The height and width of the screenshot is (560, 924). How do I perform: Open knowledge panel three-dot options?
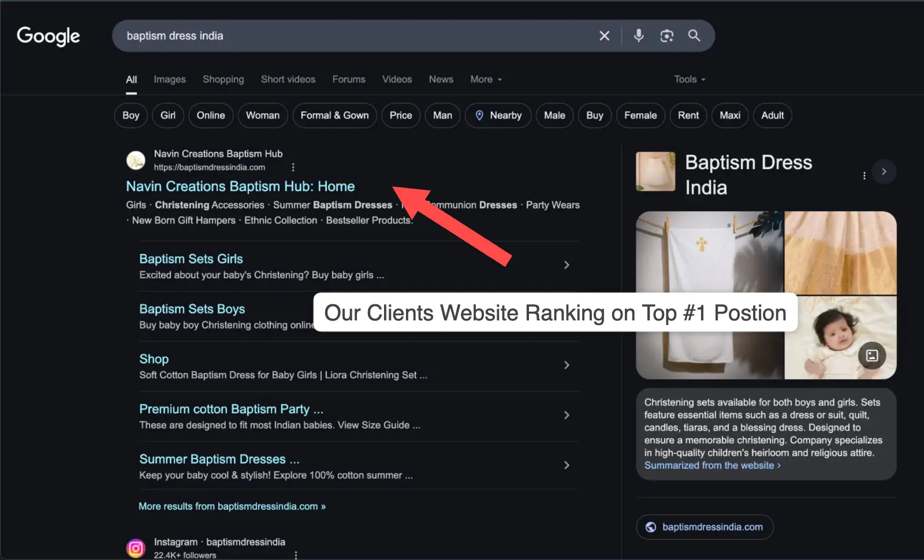pyautogui.click(x=864, y=176)
